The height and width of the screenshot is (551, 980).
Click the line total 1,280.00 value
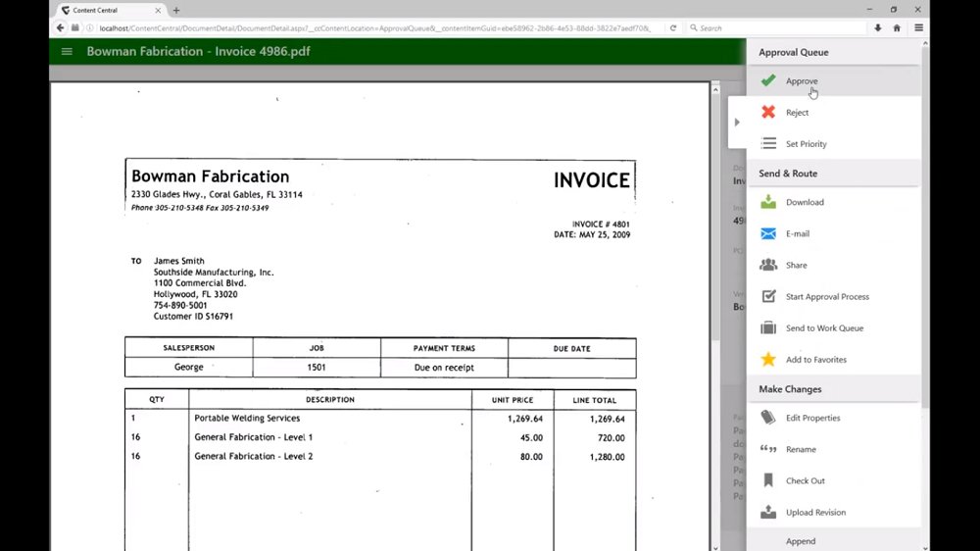click(x=607, y=457)
